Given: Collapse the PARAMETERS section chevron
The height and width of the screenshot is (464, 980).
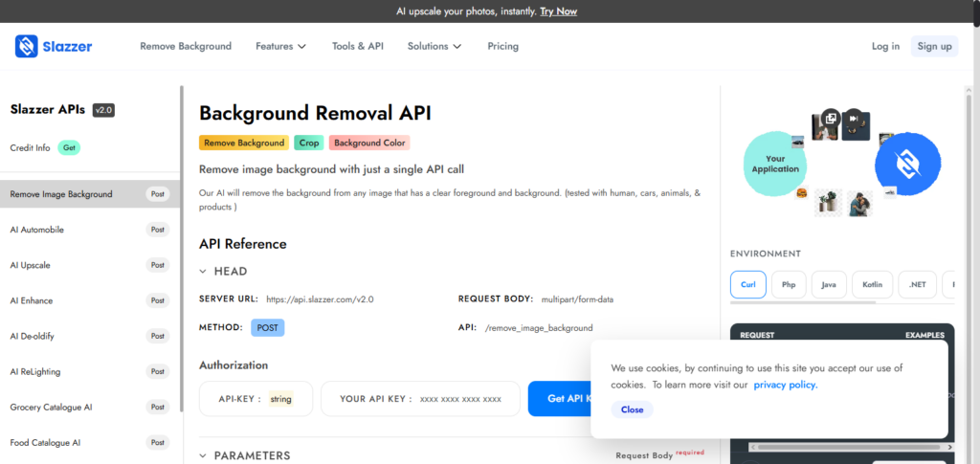Looking at the screenshot, I should pyautogui.click(x=203, y=456).
